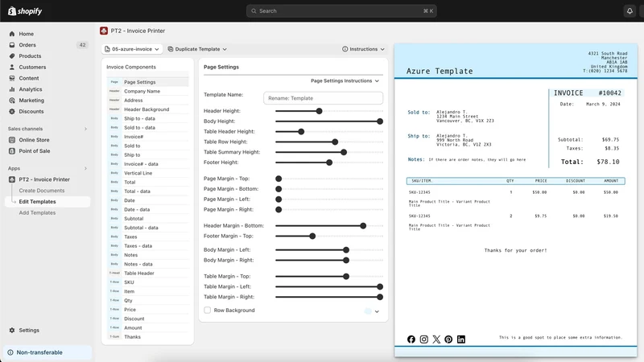The width and height of the screenshot is (644, 362).
Task: Select the Ship to - data component
Action: (148, 118)
